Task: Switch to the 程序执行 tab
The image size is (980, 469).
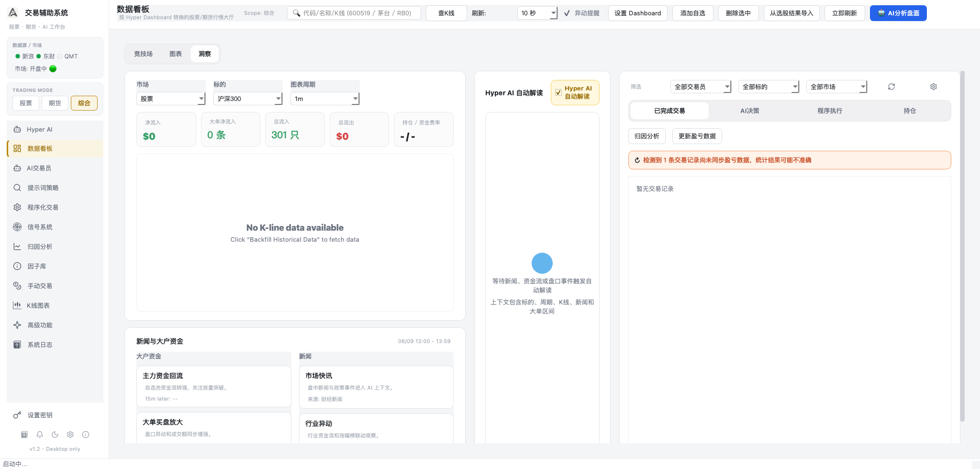Action: (x=830, y=111)
